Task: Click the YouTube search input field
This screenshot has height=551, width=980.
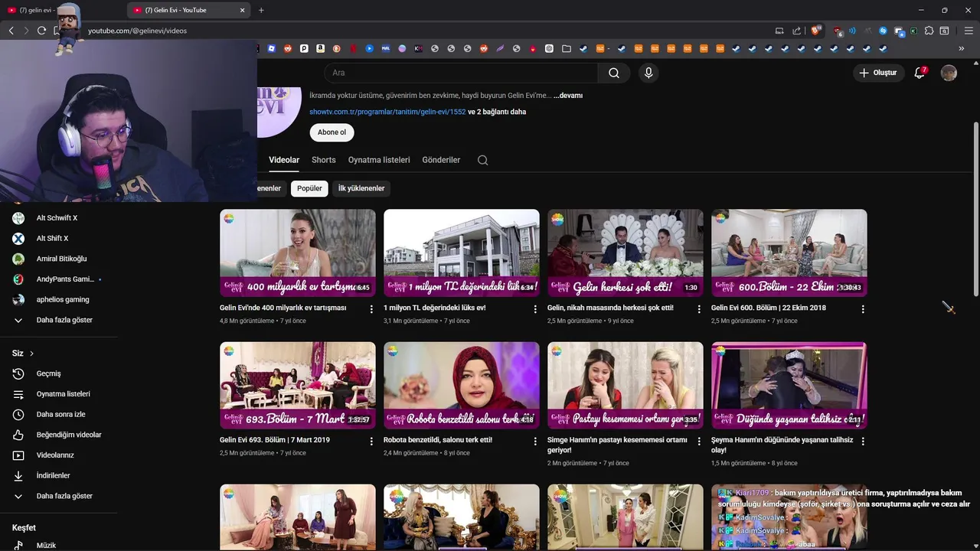Action: (461, 73)
